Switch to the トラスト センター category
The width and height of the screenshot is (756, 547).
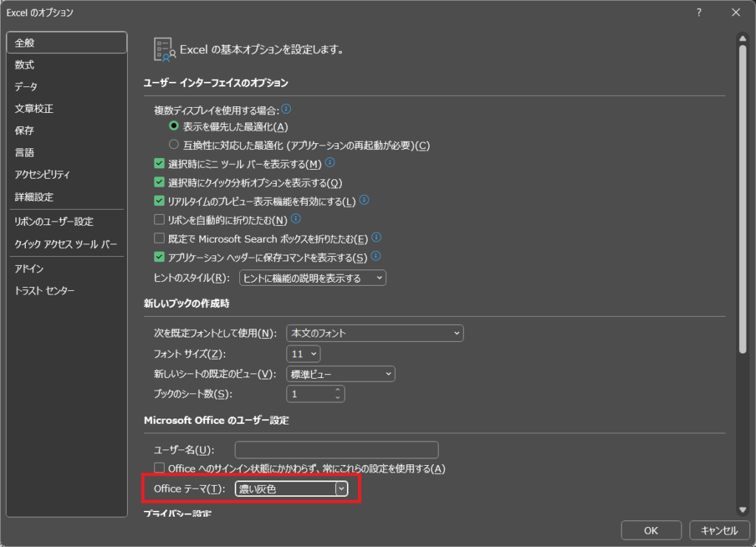tap(45, 291)
